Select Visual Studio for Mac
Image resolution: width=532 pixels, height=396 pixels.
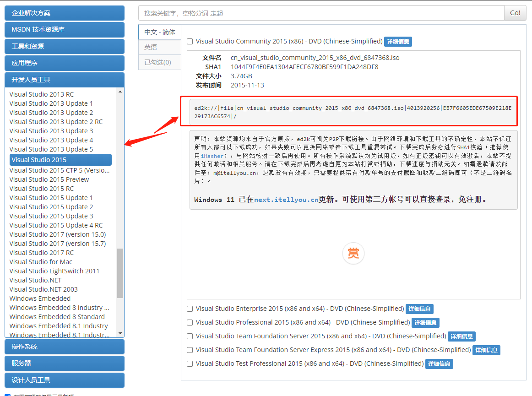pyautogui.click(x=41, y=262)
